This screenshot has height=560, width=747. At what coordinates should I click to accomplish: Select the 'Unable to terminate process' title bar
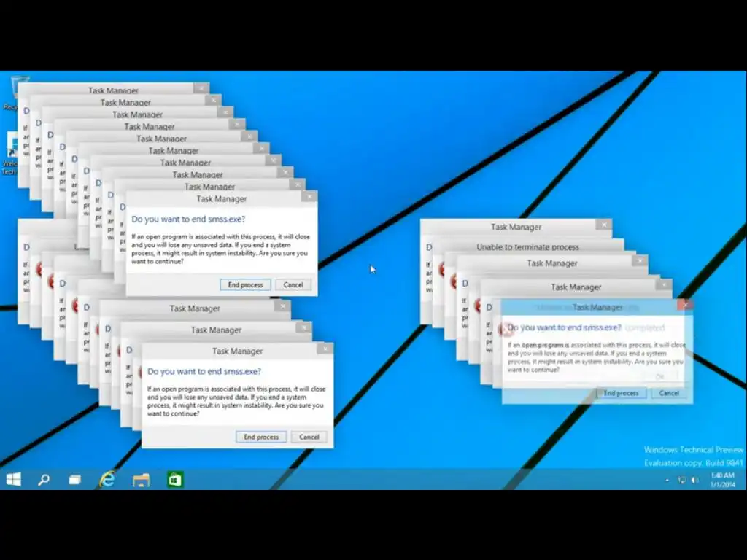(x=528, y=246)
